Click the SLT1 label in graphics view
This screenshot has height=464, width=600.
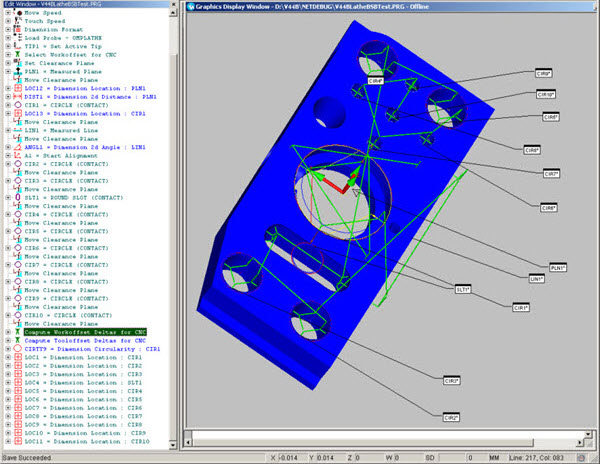coord(463,290)
